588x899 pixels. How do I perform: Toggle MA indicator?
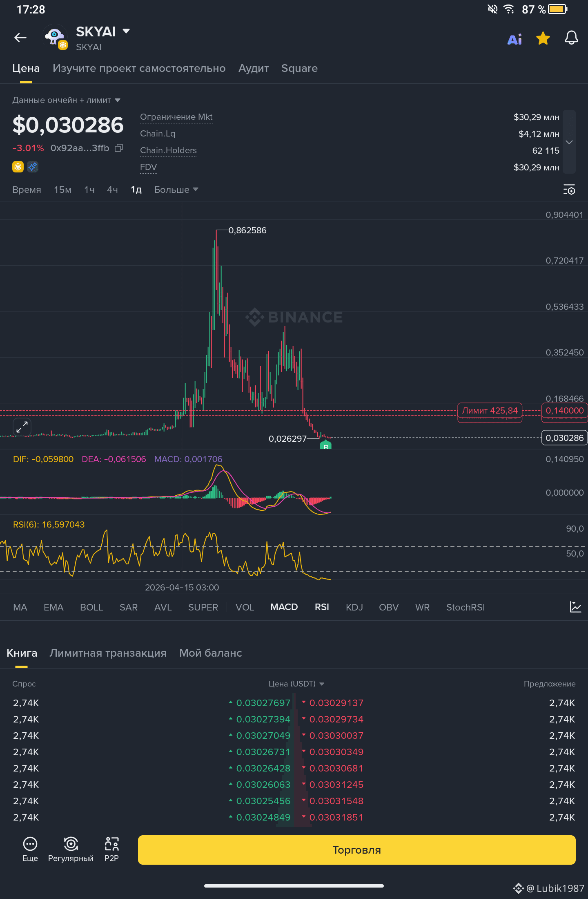[20, 607]
